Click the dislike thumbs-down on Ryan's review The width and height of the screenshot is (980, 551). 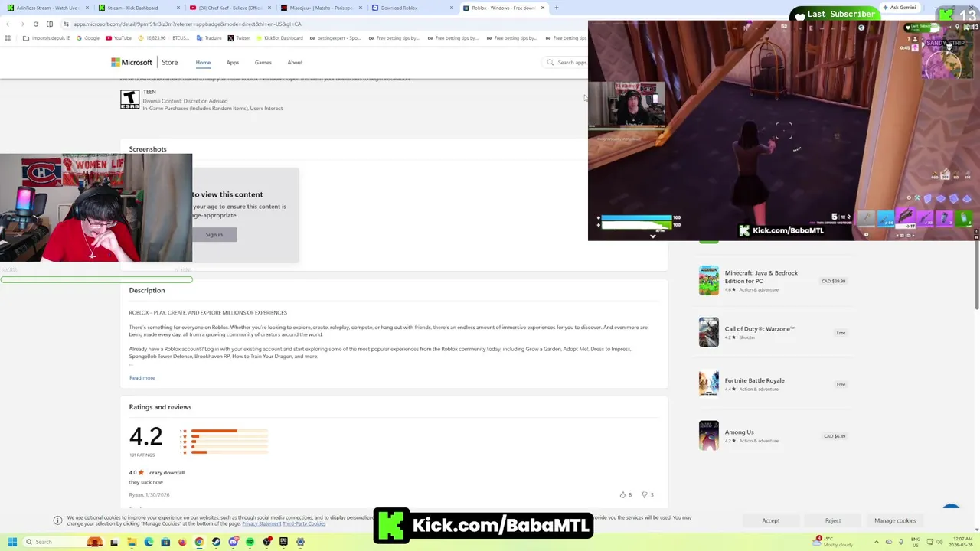[644, 495]
